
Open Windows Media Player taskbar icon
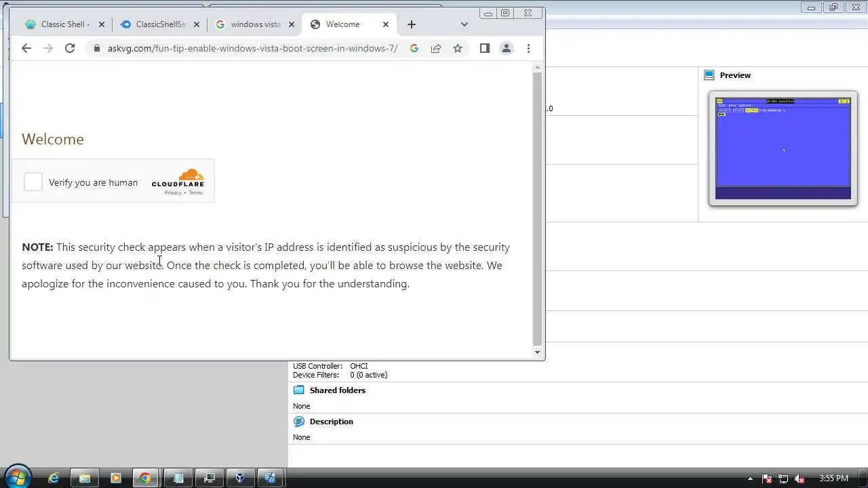(x=115, y=478)
